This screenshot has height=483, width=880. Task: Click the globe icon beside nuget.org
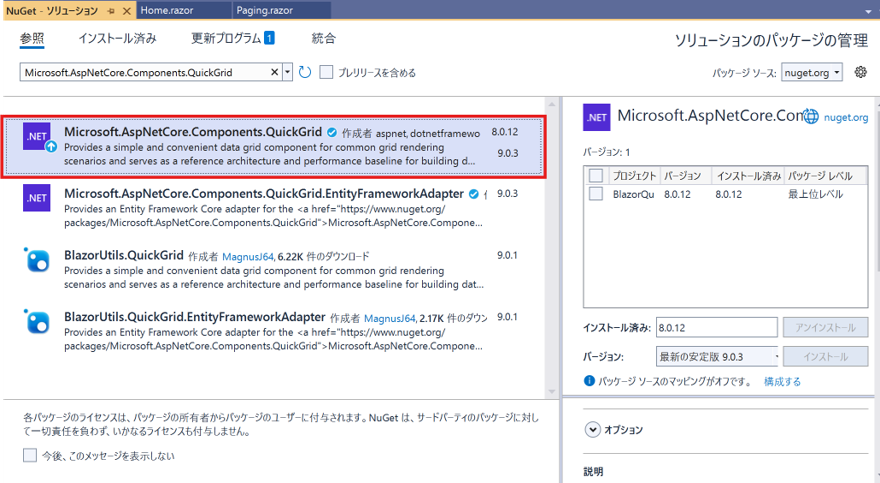[x=811, y=117]
